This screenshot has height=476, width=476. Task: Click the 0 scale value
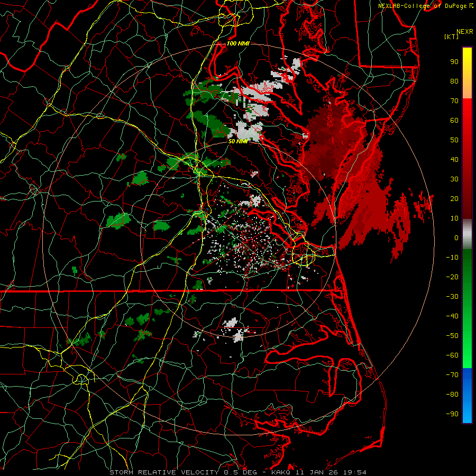click(x=456, y=237)
